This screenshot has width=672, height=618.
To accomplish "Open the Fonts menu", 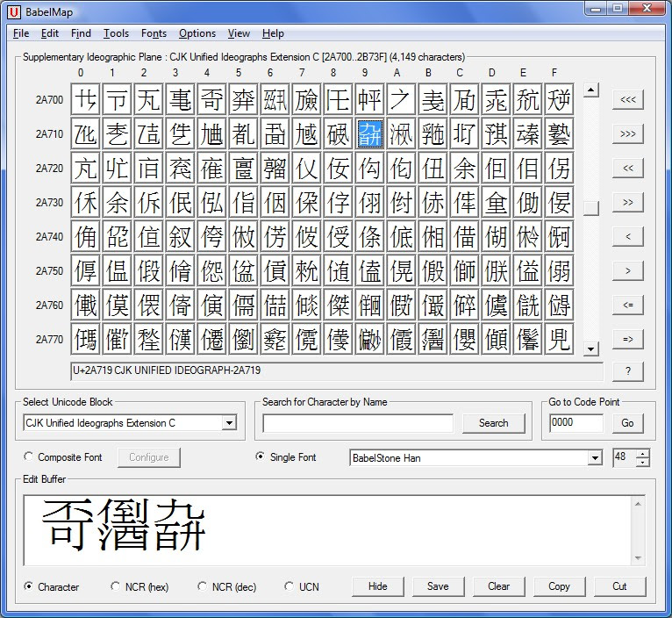I will [x=154, y=33].
